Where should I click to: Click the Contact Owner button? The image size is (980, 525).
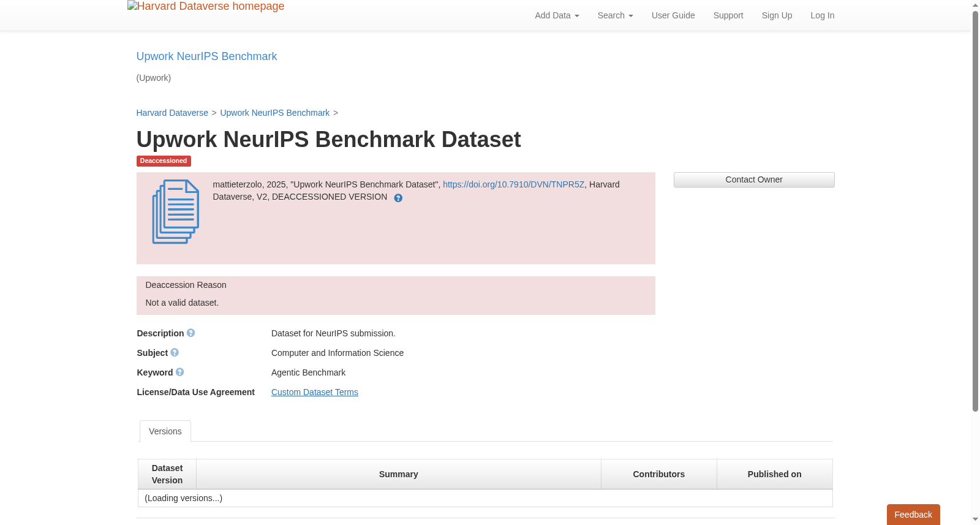[754, 179]
